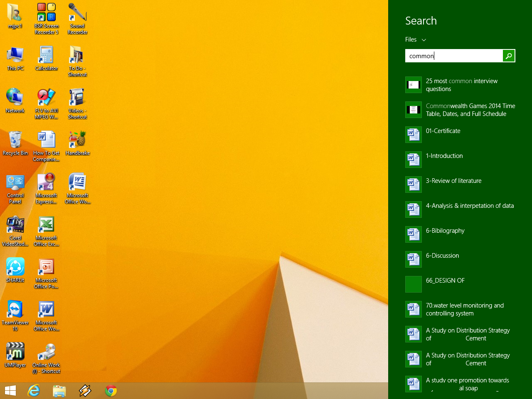Launch the Handbrake shortcut
Image resolution: width=532 pixels, height=399 pixels.
[x=77, y=143]
